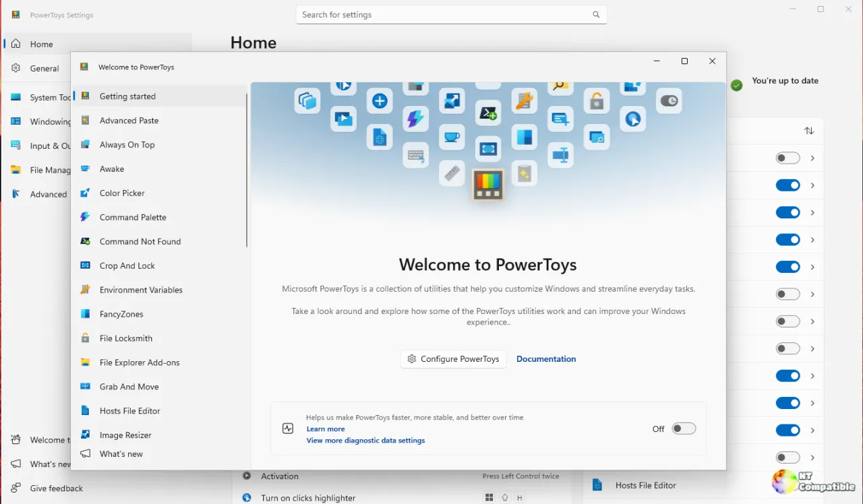Image resolution: width=863 pixels, height=504 pixels.
Task: Expand the chevron just above Hosts File Editor row
Action: click(x=812, y=458)
